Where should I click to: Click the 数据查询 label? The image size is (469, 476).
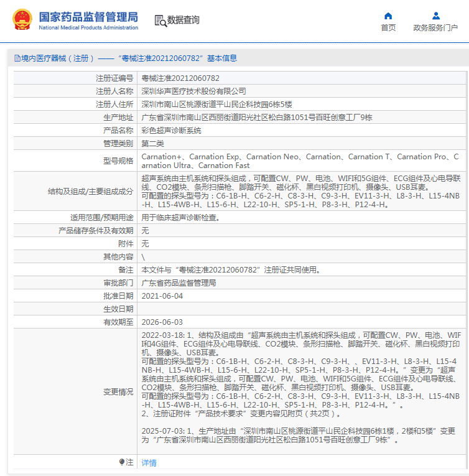coord(183,20)
